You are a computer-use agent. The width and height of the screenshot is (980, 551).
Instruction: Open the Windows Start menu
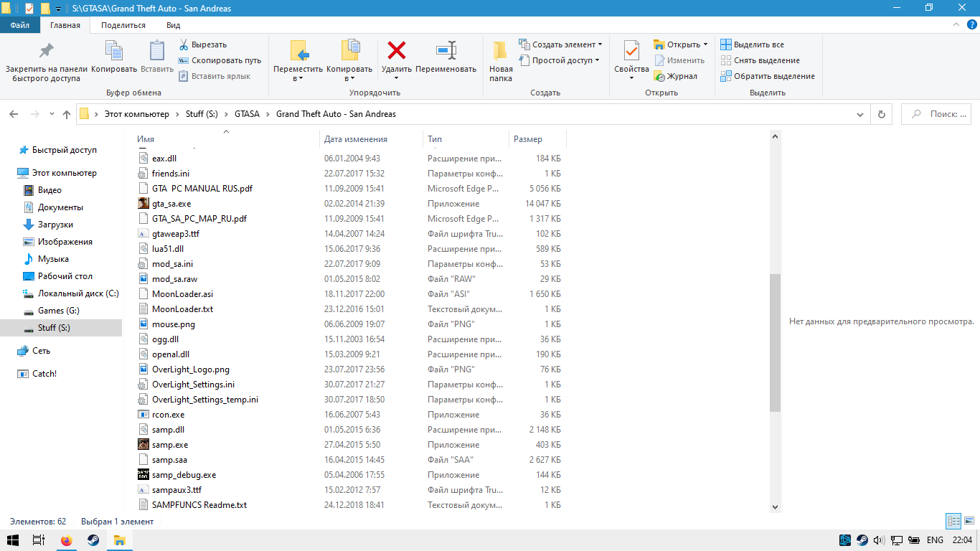point(13,540)
